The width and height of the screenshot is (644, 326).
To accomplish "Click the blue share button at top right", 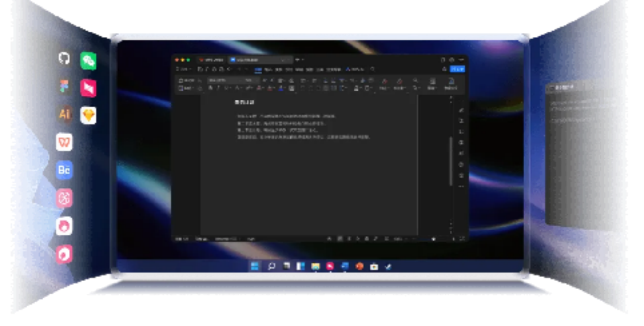I will [x=457, y=69].
